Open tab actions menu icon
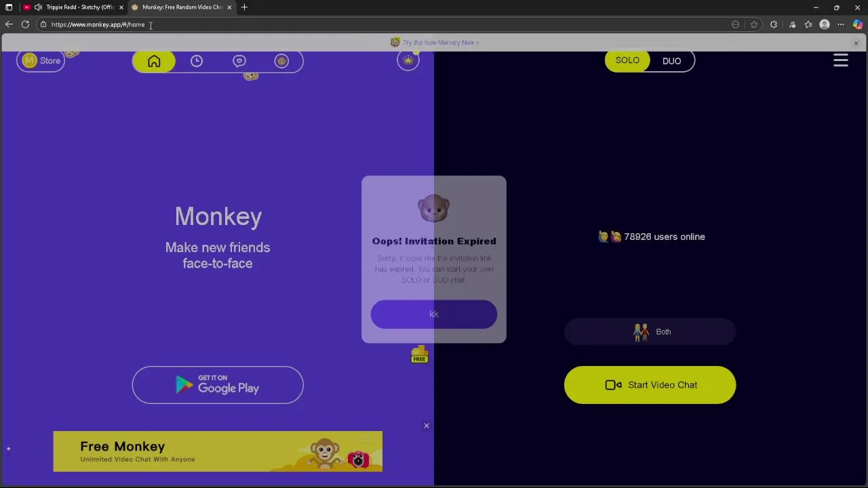The height and width of the screenshot is (488, 868). (9, 7)
